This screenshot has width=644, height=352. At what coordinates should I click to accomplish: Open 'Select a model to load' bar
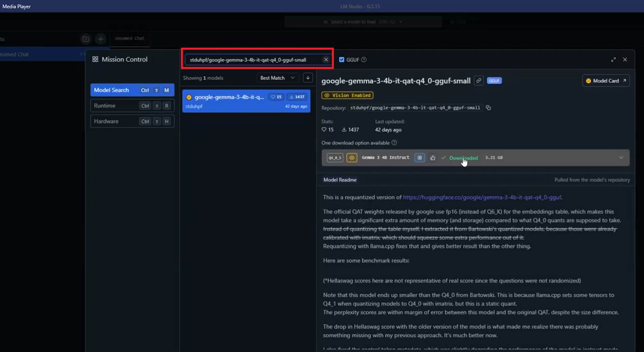[363, 22]
